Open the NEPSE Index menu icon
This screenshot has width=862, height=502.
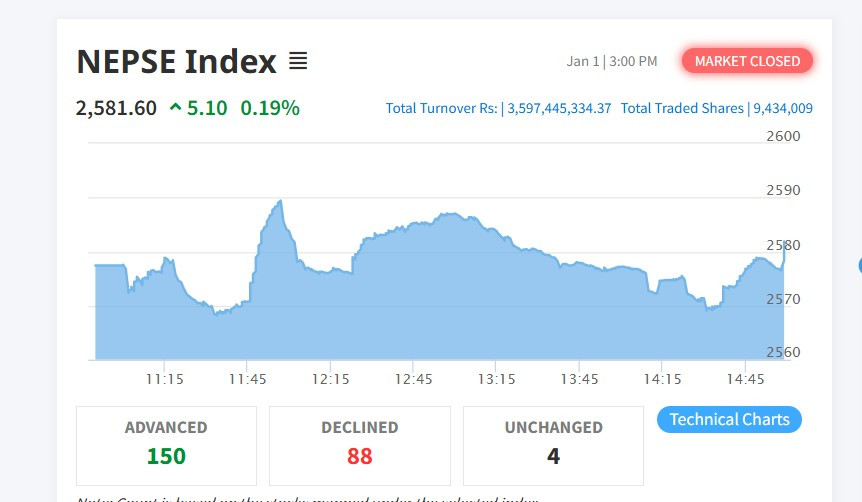click(x=298, y=62)
